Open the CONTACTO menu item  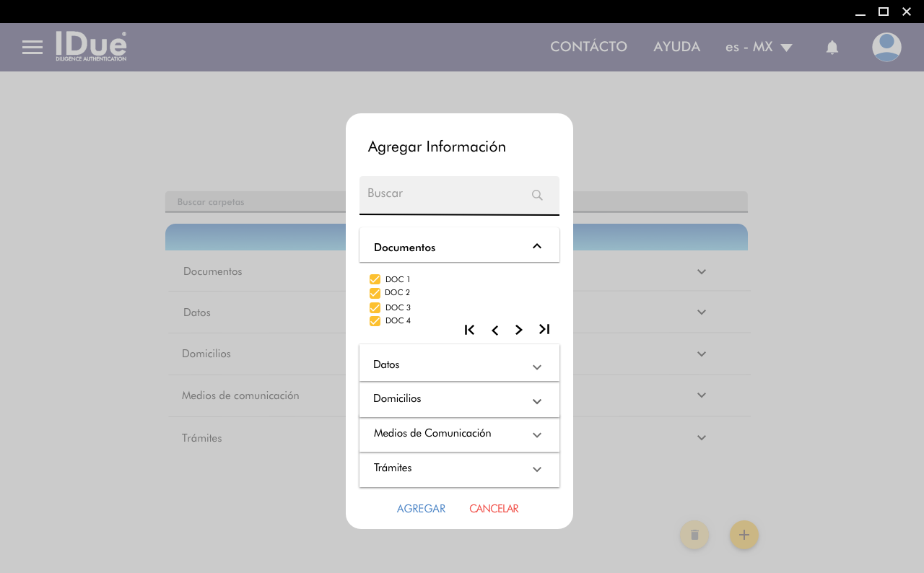click(x=588, y=47)
